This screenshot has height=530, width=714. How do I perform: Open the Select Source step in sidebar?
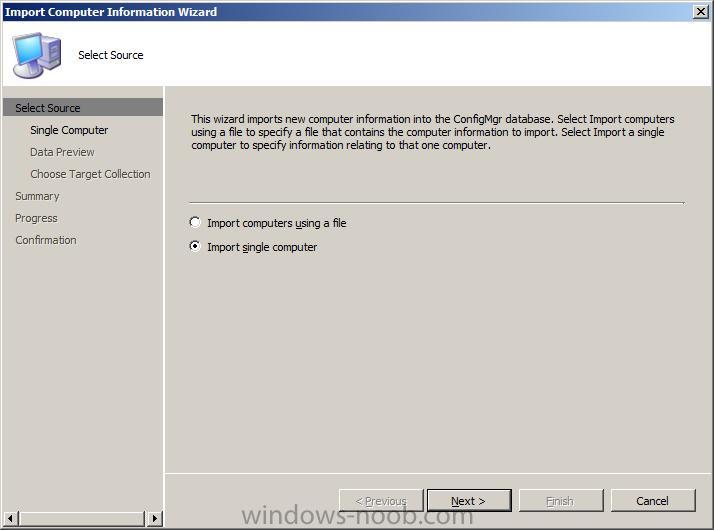click(83, 107)
